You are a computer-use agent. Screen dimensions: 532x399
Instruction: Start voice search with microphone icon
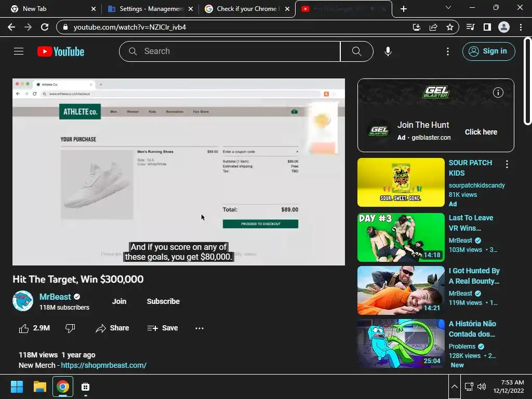[388, 51]
